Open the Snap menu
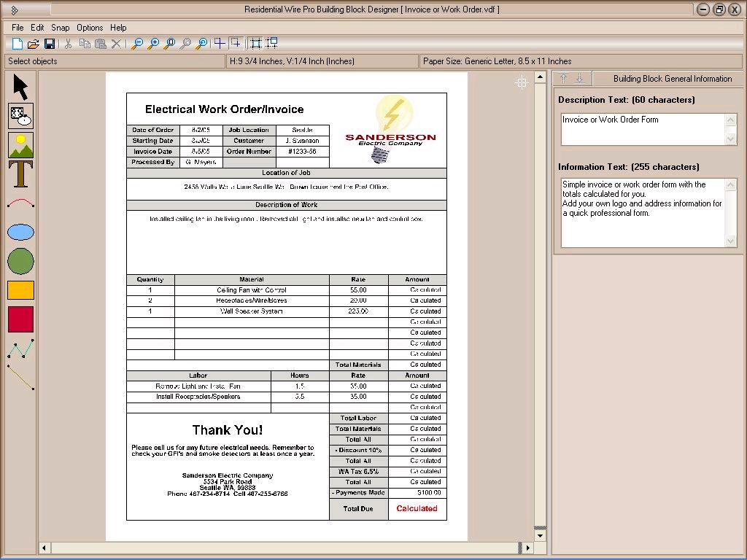747x560 pixels. coord(61,28)
